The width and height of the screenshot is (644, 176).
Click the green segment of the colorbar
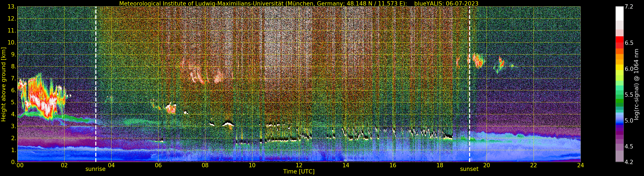pos(619,101)
